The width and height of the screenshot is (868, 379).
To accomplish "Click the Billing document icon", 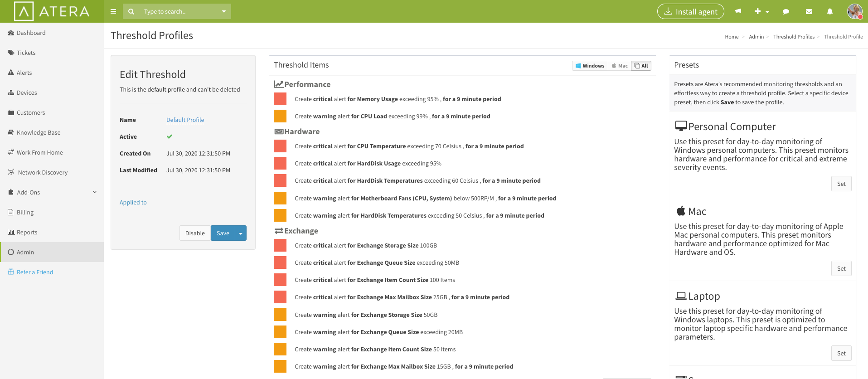I will tap(11, 212).
